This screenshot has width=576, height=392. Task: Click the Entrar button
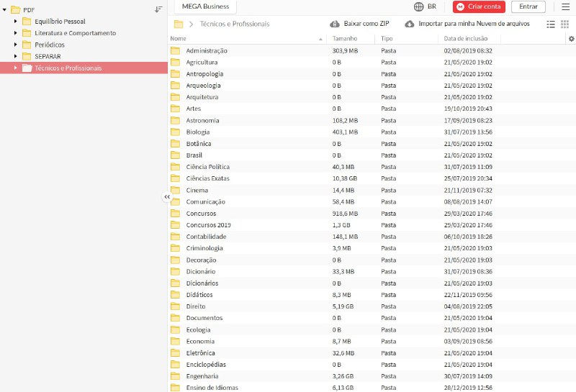pyautogui.click(x=528, y=6)
